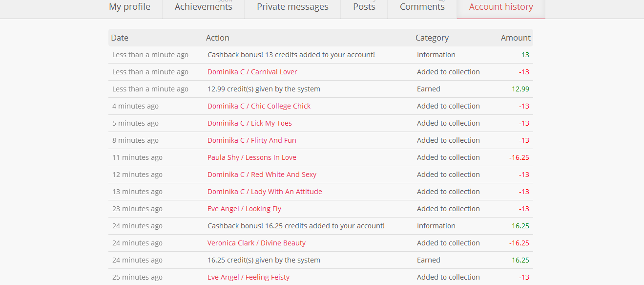This screenshot has width=644, height=285.
Task: Go to the Posts tab
Action: 364,8
